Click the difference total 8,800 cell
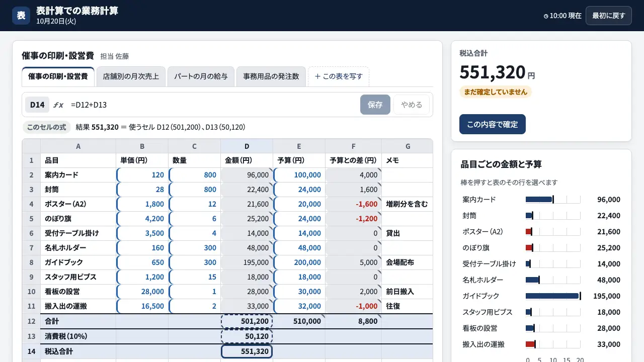This screenshot has height=362, width=644. (354, 321)
